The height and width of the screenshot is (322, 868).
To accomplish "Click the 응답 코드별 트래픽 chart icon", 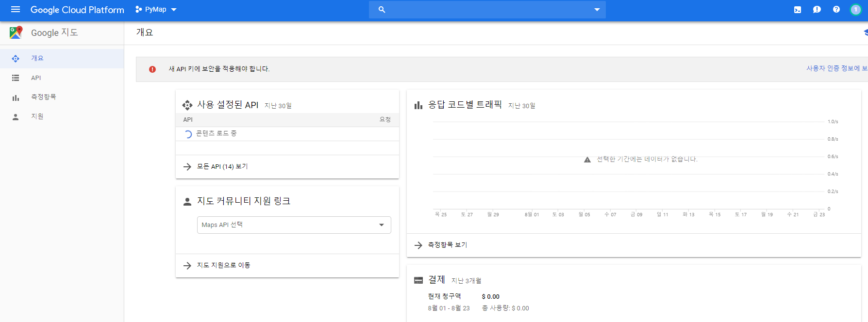I will tap(418, 105).
